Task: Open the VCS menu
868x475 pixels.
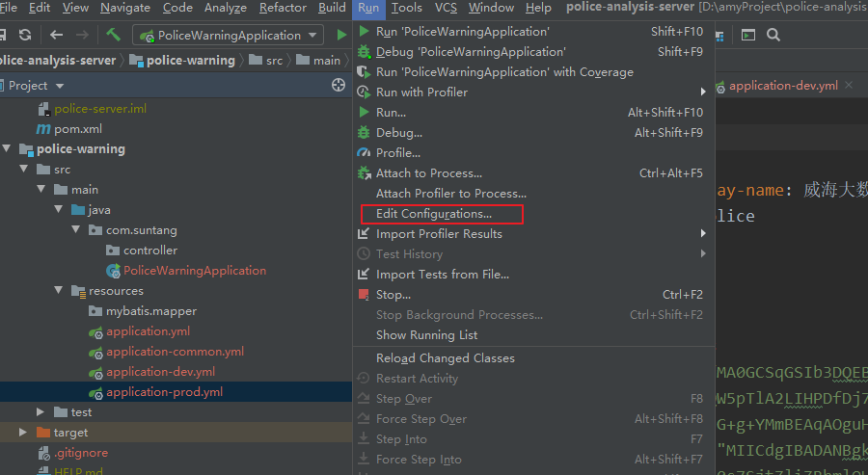Action: [446, 8]
